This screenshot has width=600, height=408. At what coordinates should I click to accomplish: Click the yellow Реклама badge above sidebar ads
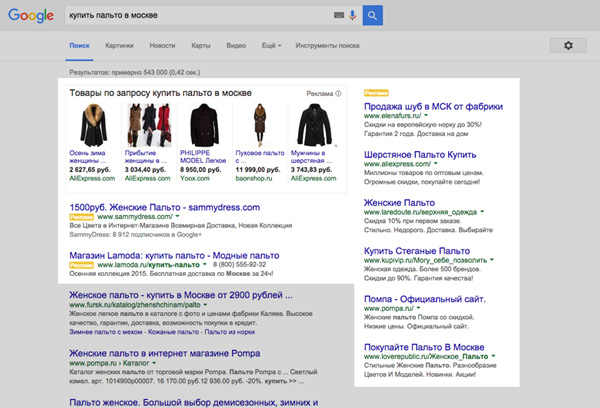coord(376,93)
